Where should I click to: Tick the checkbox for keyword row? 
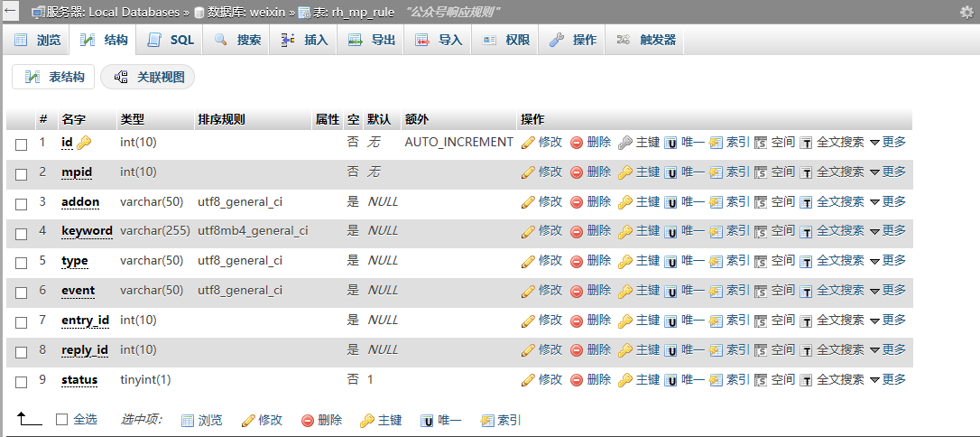22,234
